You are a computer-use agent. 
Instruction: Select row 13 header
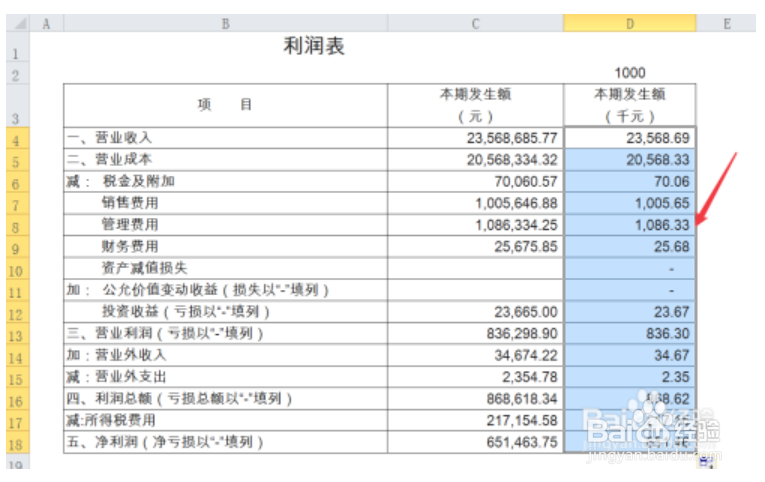click(x=16, y=334)
